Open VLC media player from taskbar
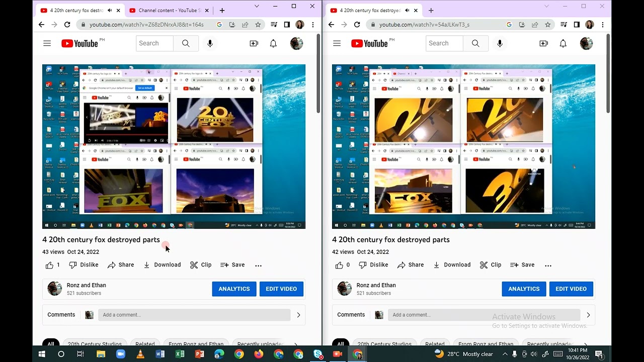Screen dimensions: 644x362 (140, 354)
